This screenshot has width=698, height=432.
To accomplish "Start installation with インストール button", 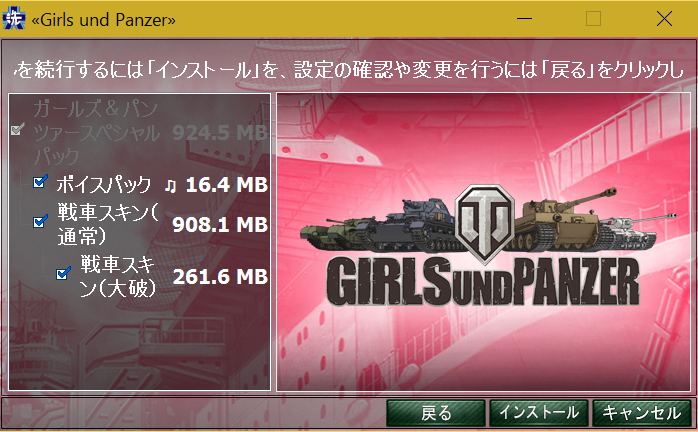I will point(539,413).
